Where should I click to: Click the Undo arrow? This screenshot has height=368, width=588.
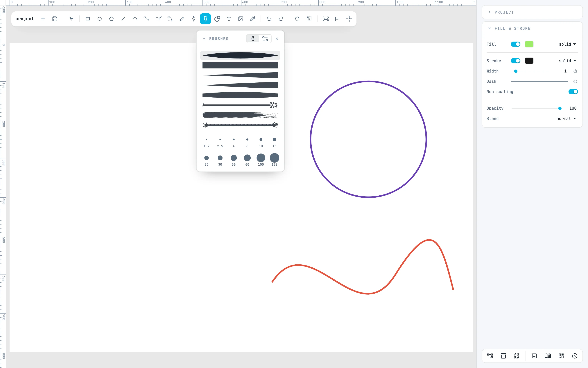269,19
